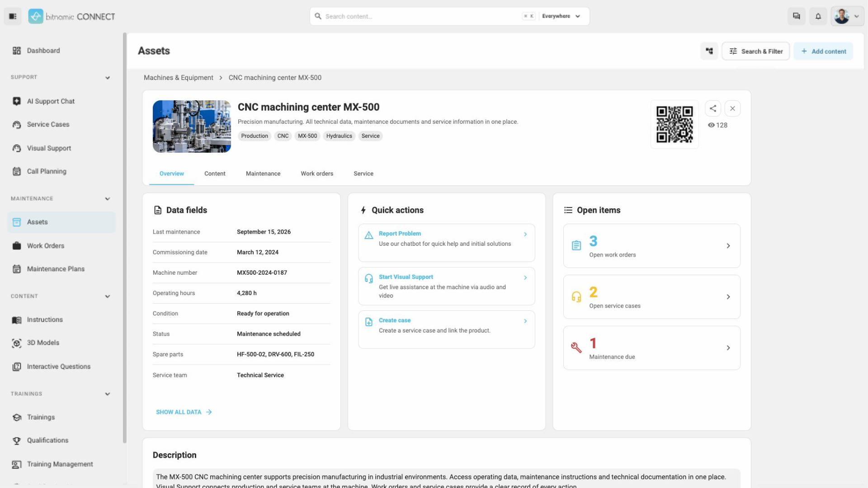
Task: Collapse the MAINTENANCE section
Action: pos(108,199)
